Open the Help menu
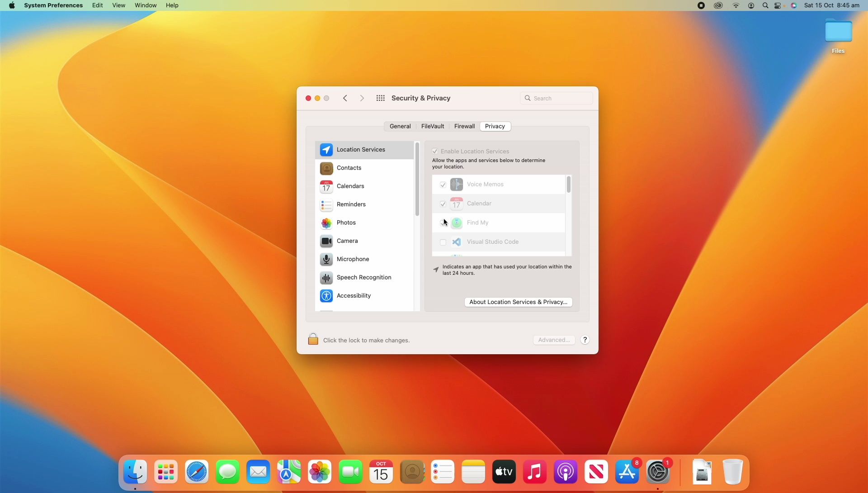 tap(172, 5)
